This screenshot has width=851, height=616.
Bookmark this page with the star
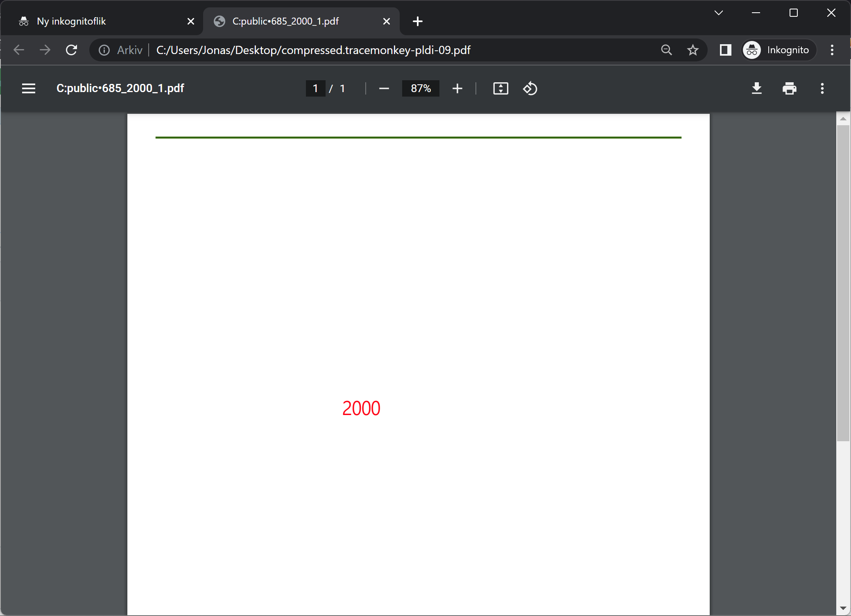pos(693,50)
